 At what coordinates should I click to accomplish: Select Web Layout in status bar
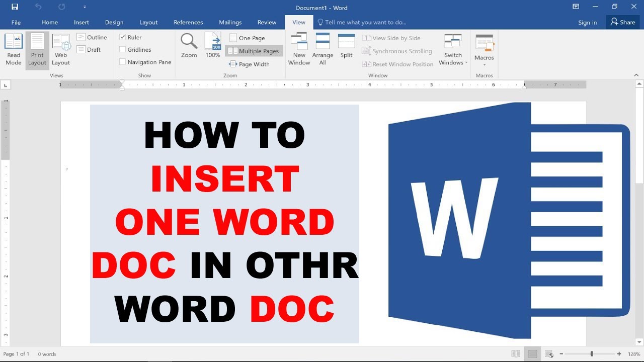click(x=549, y=354)
